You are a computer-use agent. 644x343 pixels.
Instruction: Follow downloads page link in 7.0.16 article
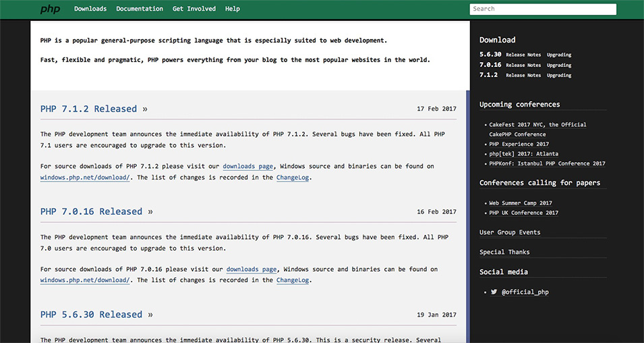(252, 269)
